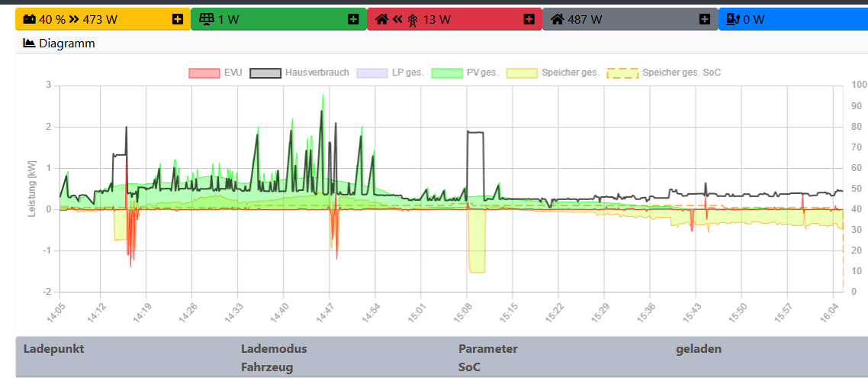This screenshot has width=868, height=391.
Task: Toggle Speicher ges. SoC dataset in legend
Action: tap(664, 73)
